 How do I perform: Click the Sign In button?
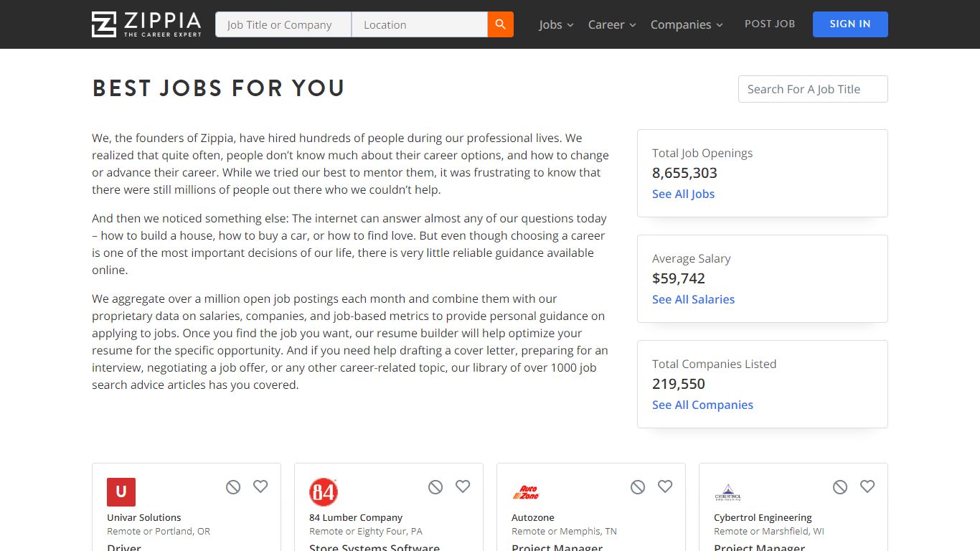click(850, 24)
